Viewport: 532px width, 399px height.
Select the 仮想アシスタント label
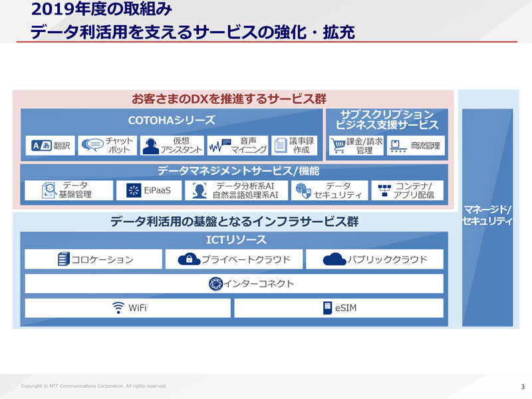coord(181,145)
